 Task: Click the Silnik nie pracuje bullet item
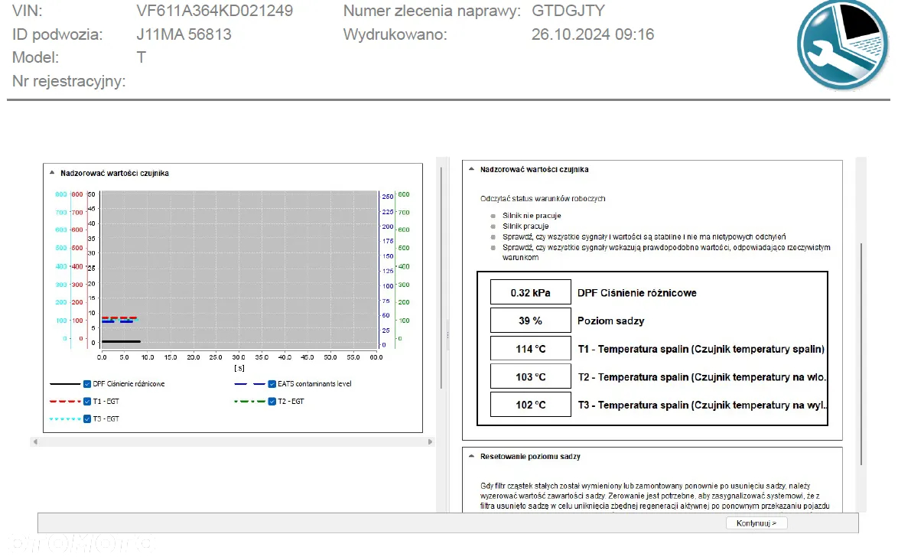[532, 216]
